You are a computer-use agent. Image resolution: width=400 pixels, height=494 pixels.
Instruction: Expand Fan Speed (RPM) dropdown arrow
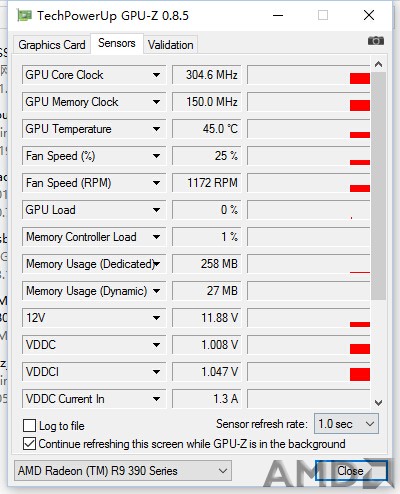pos(156,183)
